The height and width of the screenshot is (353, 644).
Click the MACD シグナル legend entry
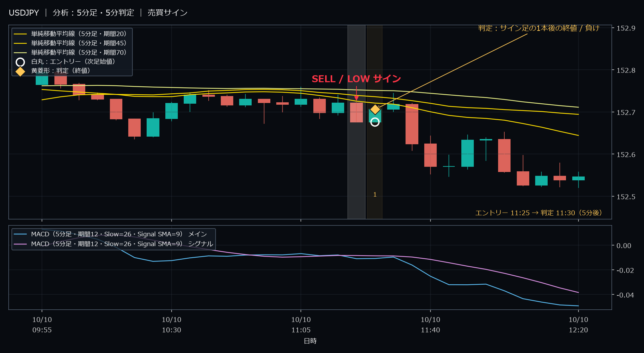tap(113, 244)
